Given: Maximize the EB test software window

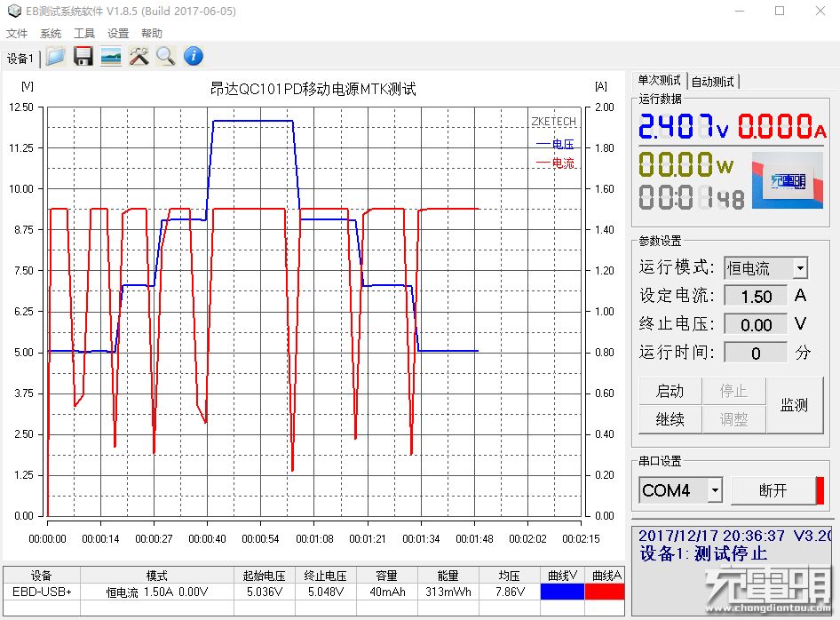Looking at the screenshot, I should pos(780,11).
